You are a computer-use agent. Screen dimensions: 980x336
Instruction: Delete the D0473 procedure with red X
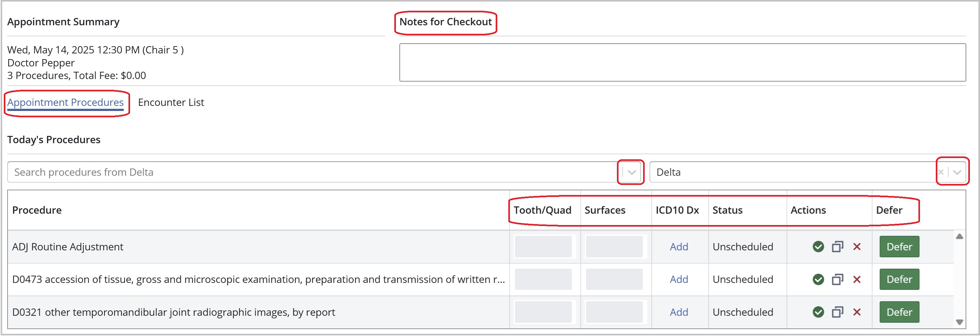coord(857,280)
